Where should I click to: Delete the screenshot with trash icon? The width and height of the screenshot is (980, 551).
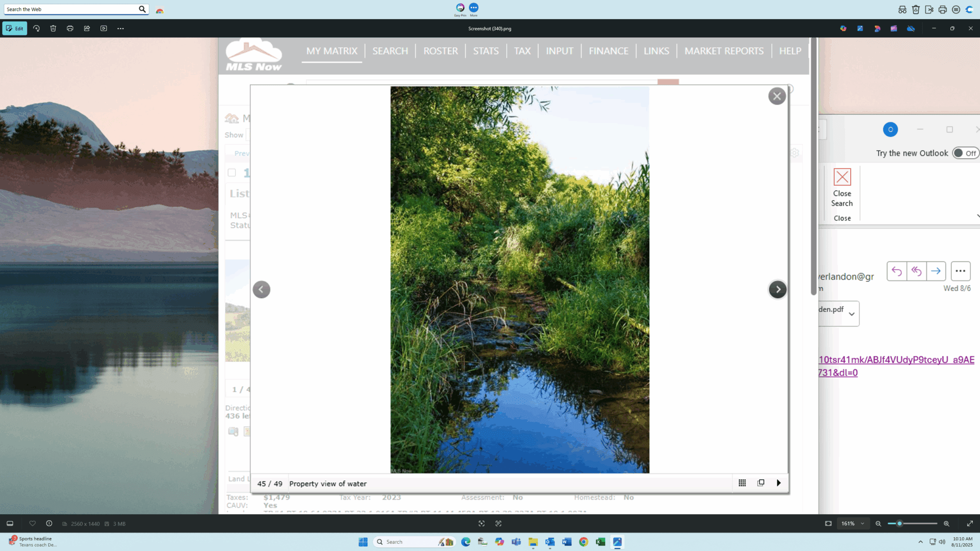[53, 28]
